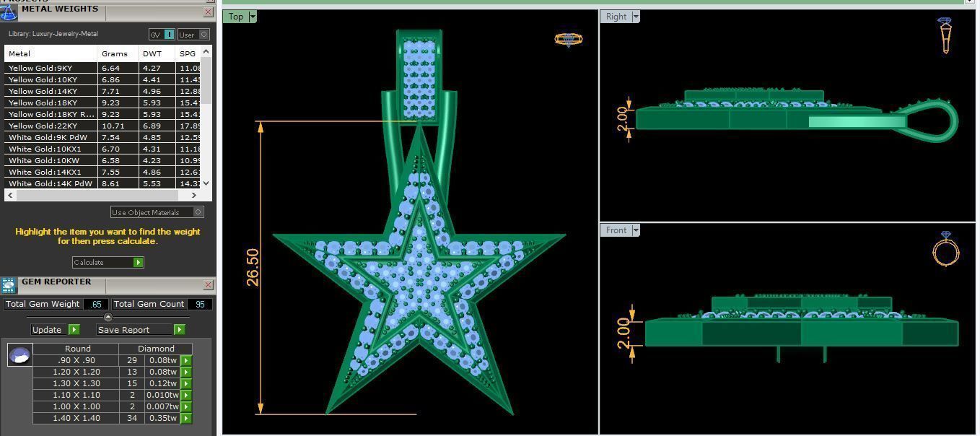980x436 pixels.
Task: Select the Front viewport label
Action: coord(616,230)
